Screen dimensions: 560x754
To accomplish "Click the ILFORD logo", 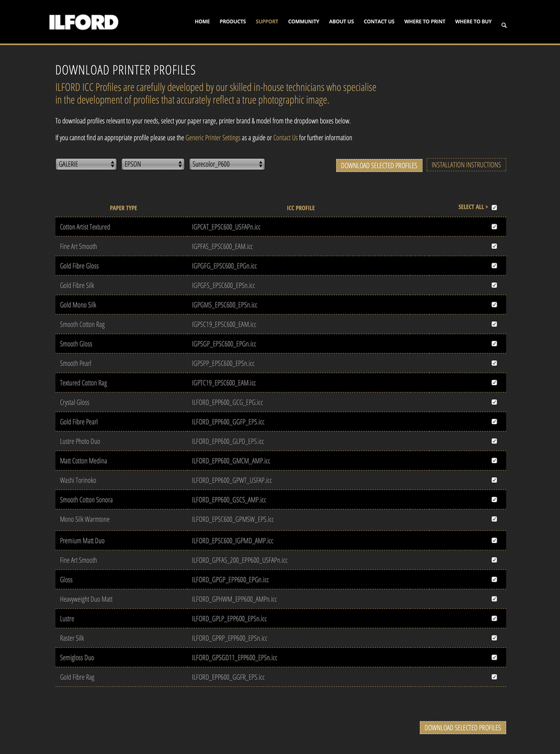I will [83, 23].
